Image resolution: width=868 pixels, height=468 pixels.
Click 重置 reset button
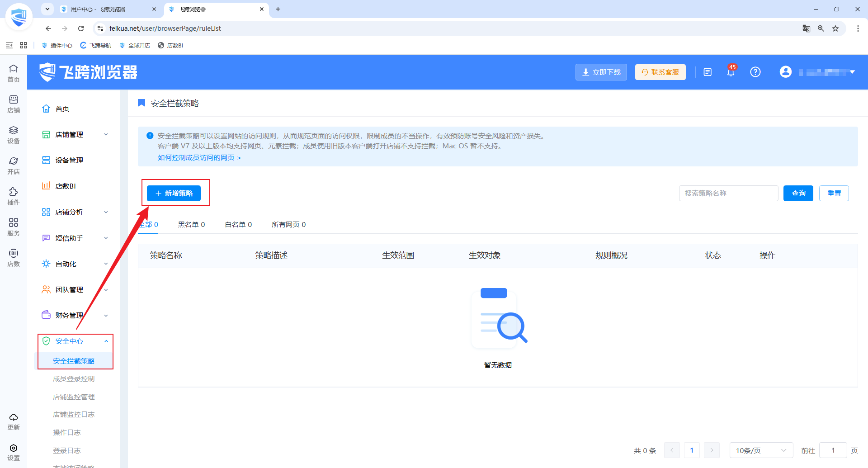[x=834, y=193]
